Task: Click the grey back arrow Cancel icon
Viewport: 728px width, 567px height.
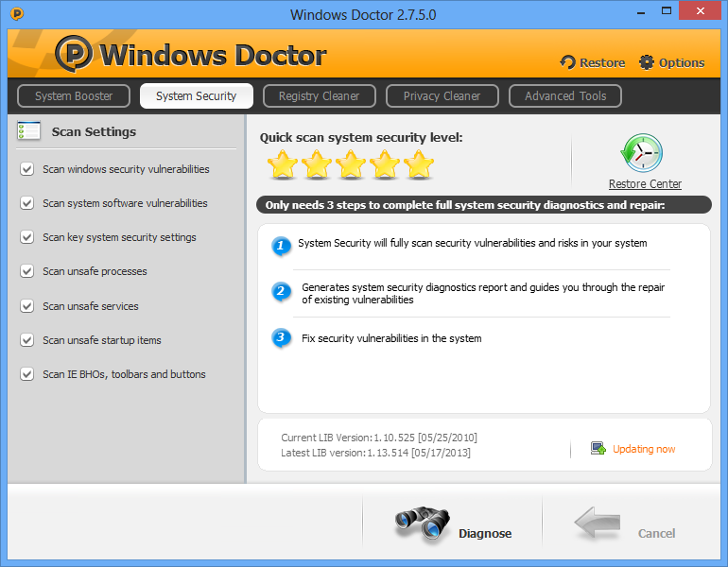Action: [598, 523]
